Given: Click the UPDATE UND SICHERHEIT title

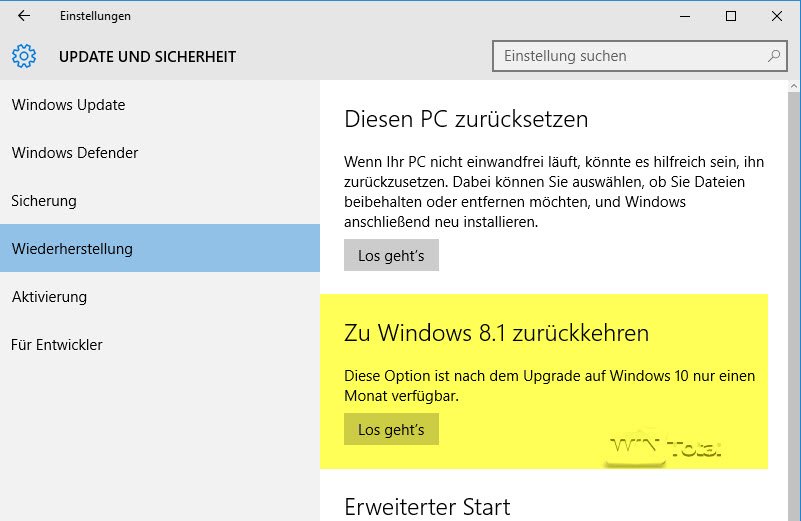Looking at the screenshot, I should click(147, 56).
